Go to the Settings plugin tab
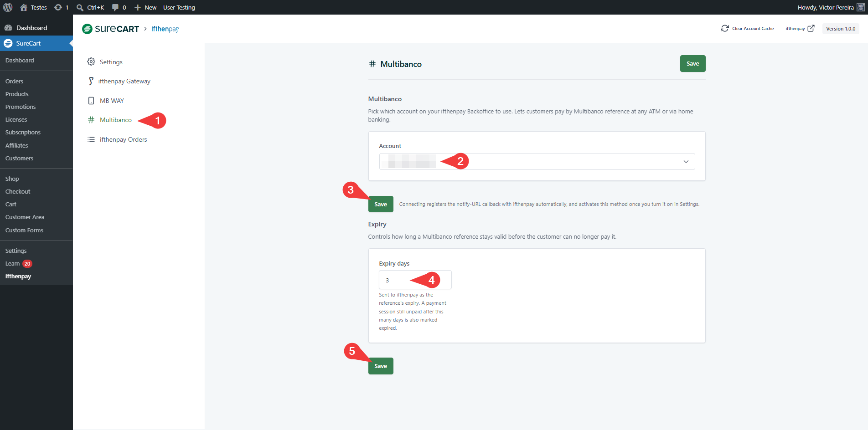Screen dimensions: 868x430 111,62
